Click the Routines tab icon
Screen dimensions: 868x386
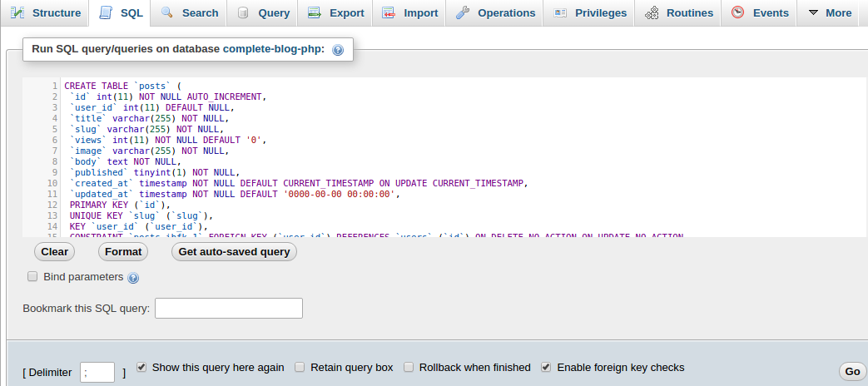[652, 12]
